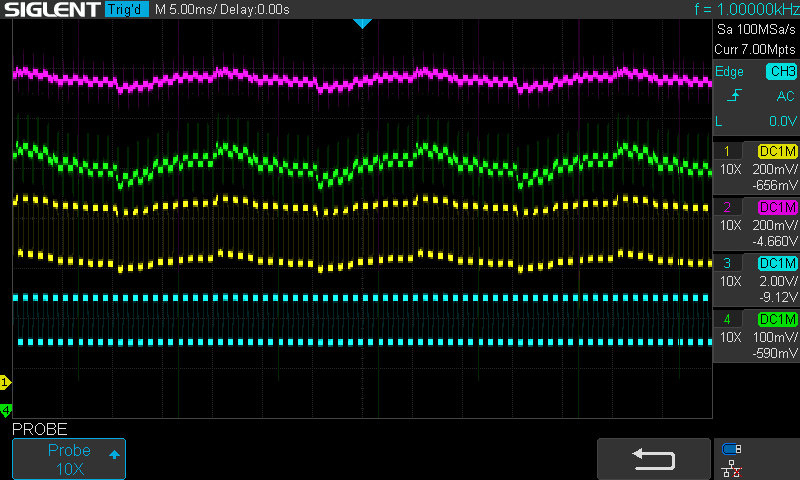
Task: Click the CH3 trigger source badge
Action: pyautogui.click(x=782, y=71)
